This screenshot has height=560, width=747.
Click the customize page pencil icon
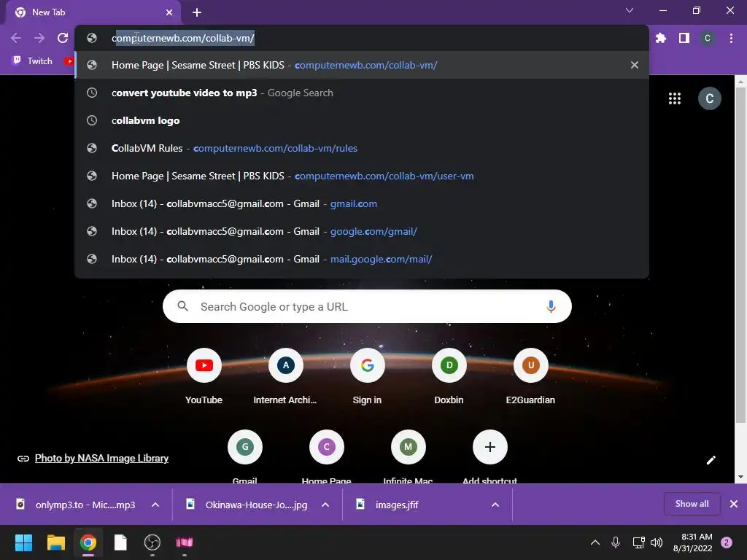(711, 459)
